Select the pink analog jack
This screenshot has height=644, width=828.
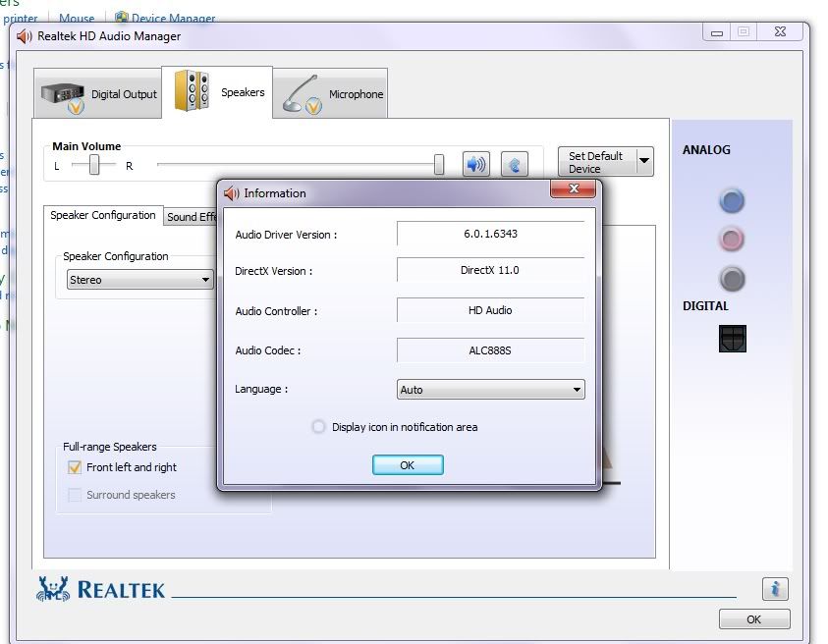732,240
